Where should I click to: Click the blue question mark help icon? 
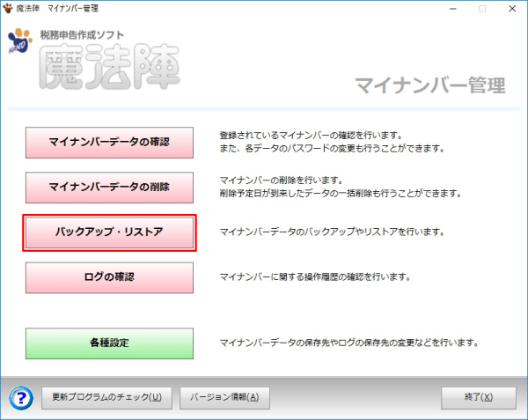pyautogui.click(x=21, y=396)
